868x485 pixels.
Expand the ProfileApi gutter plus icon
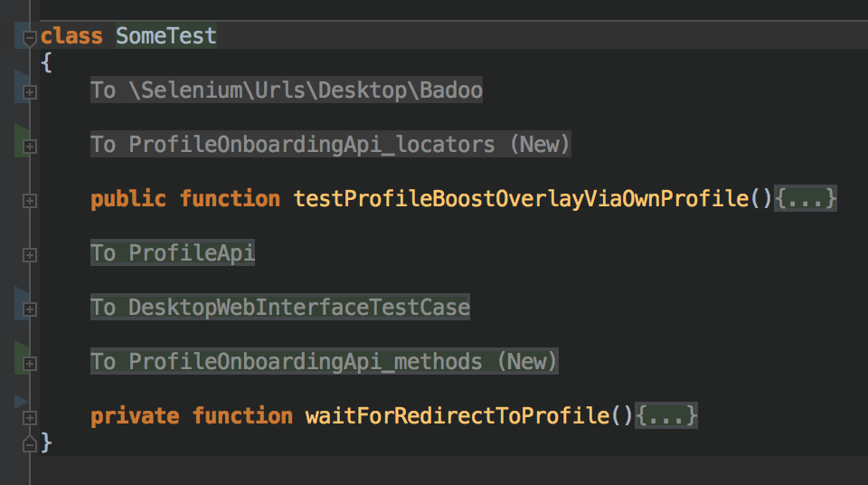29,255
